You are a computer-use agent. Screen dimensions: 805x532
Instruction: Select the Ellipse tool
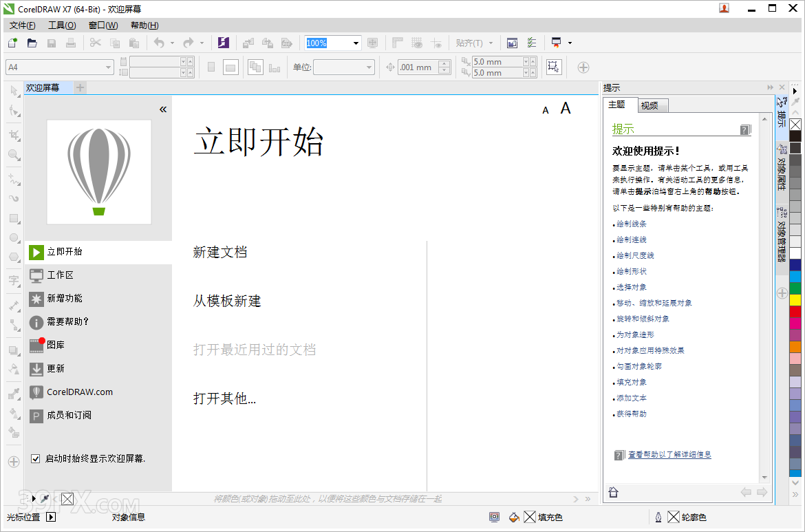click(14, 237)
